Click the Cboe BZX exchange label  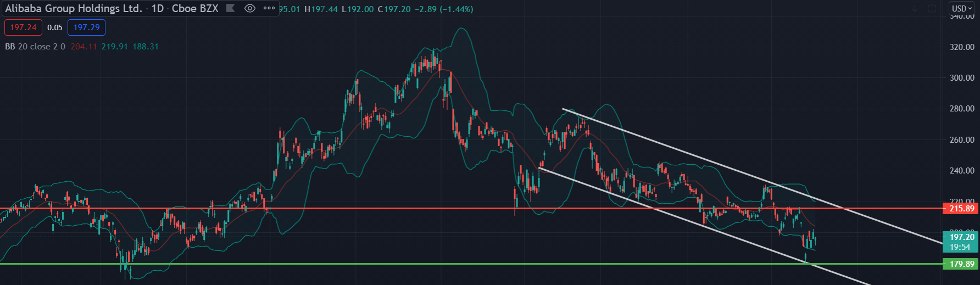195,8
